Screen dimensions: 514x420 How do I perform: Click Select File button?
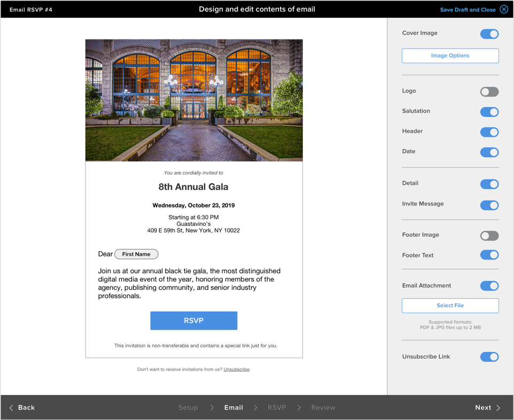[x=450, y=305]
